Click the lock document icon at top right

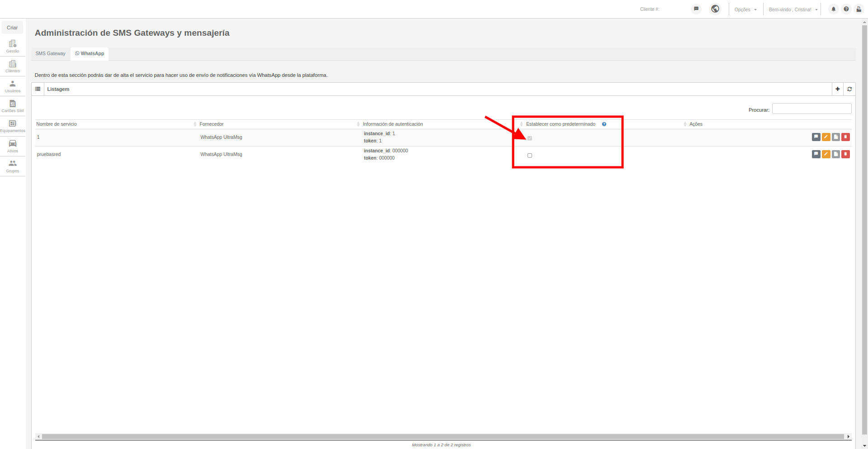pyautogui.click(x=859, y=9)
